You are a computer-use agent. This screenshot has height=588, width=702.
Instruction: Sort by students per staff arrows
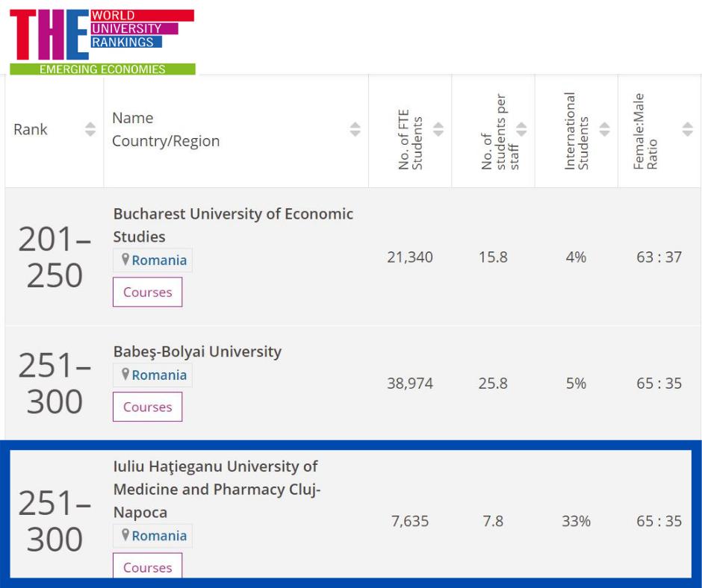521,129
